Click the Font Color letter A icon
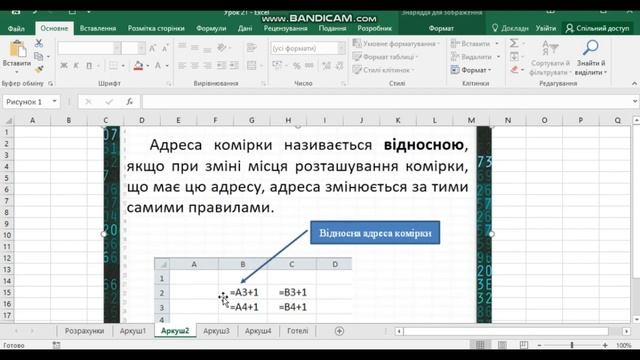This screenshot has width=640, height=360. (158, 65)
